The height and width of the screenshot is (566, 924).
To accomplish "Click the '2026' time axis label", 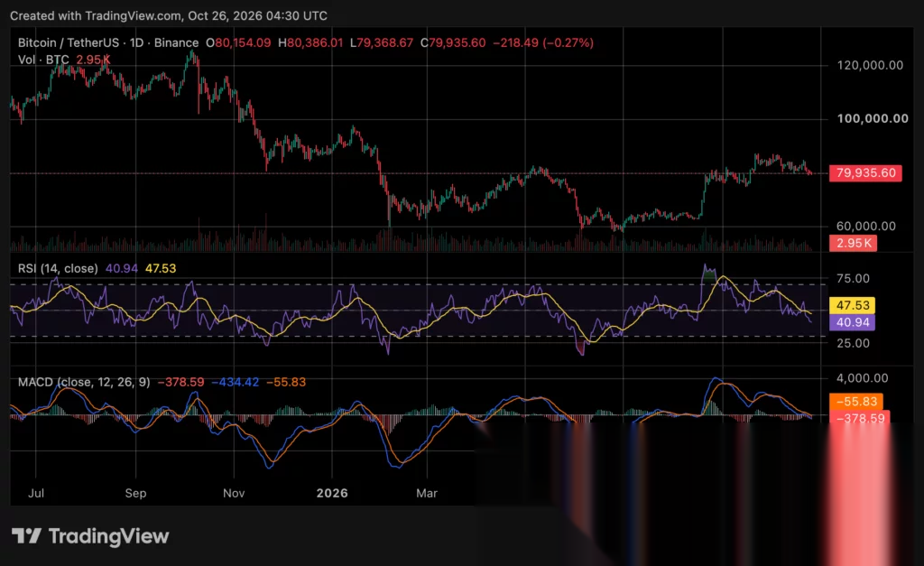I will click(332, 493).
